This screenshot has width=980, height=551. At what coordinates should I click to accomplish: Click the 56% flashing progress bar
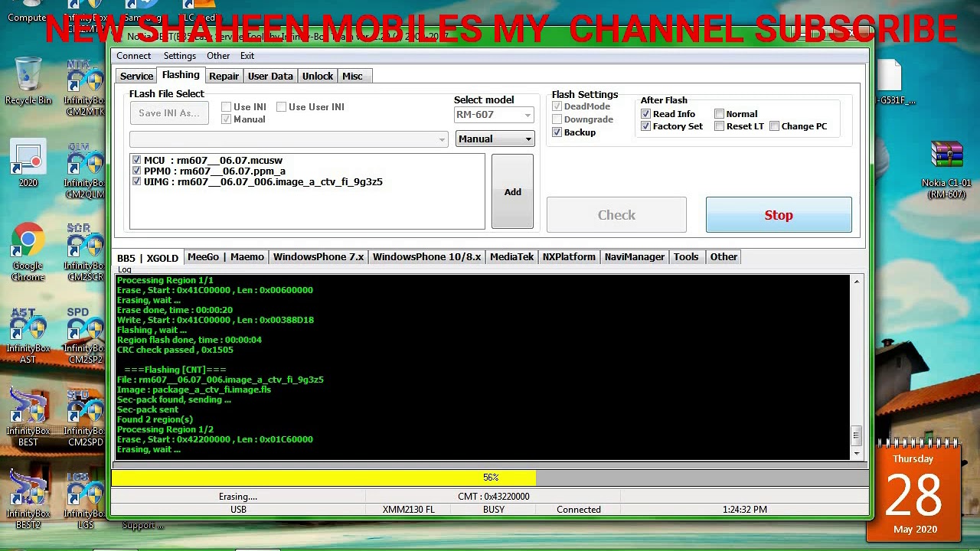[490, 478]
